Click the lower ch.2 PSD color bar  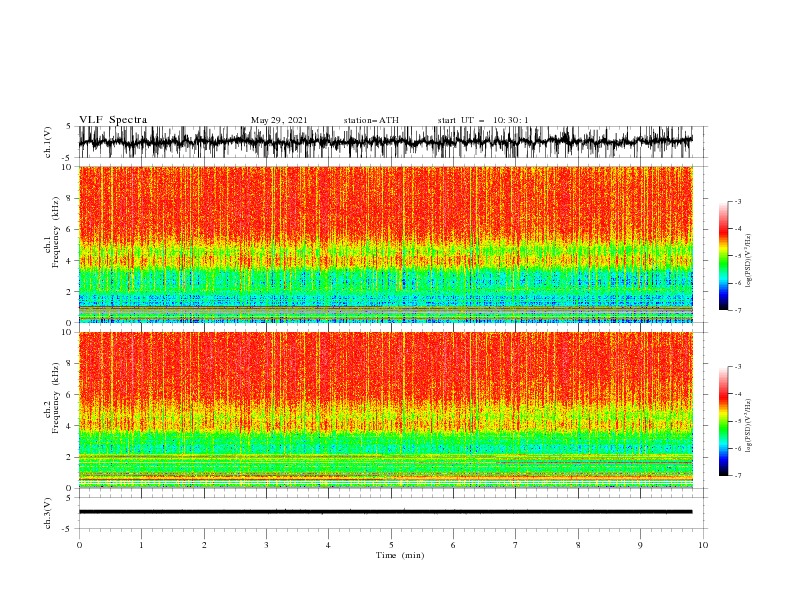pos(723,421)
